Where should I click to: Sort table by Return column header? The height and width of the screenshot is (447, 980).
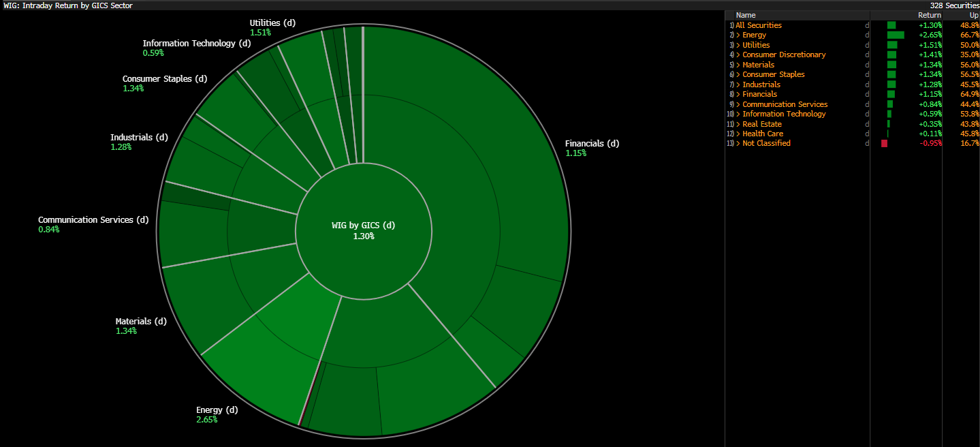(x=929, y=15)
